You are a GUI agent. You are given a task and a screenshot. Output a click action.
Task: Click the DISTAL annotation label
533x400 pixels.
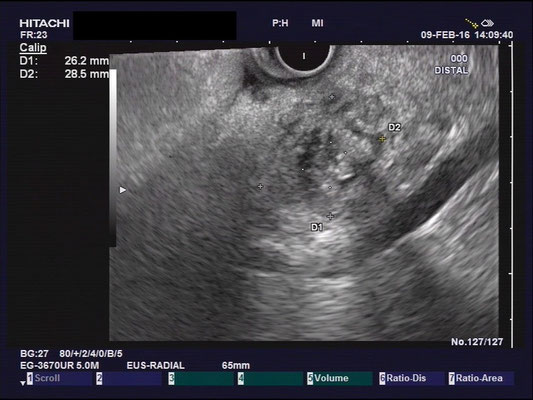pyautogui.click(x=451, y=71)
